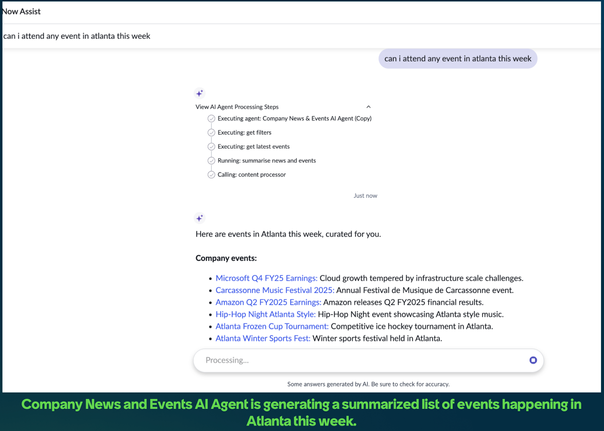Click the check icon beside Executing agent step
Screen dimensions: 604x431
click(211, 119)
